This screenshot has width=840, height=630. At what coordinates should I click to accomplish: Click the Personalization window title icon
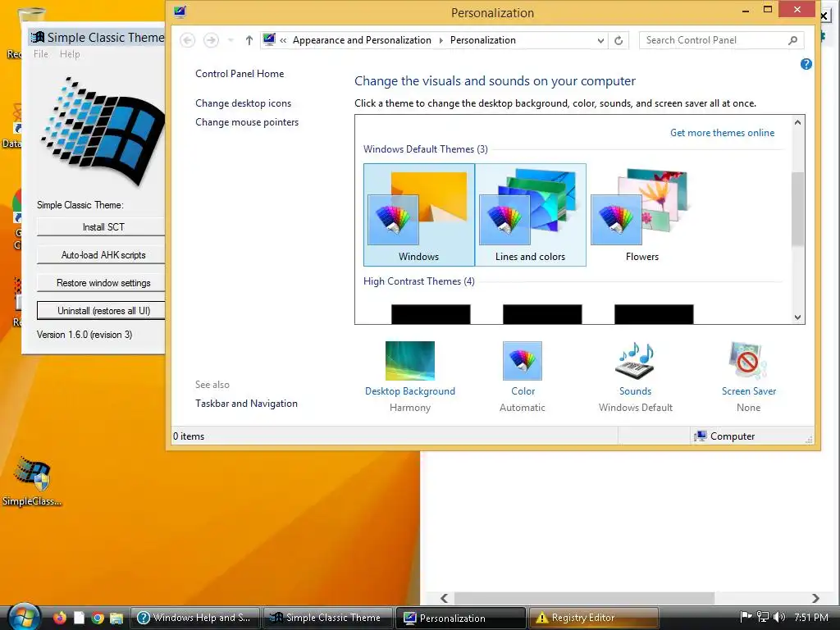180,11
